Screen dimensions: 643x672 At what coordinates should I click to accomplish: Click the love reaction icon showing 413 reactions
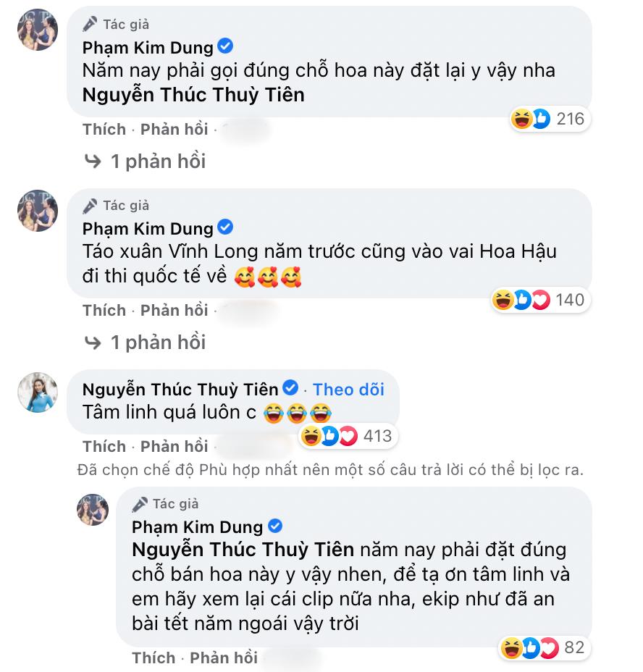pyautogui.click(x=348, y=436)
